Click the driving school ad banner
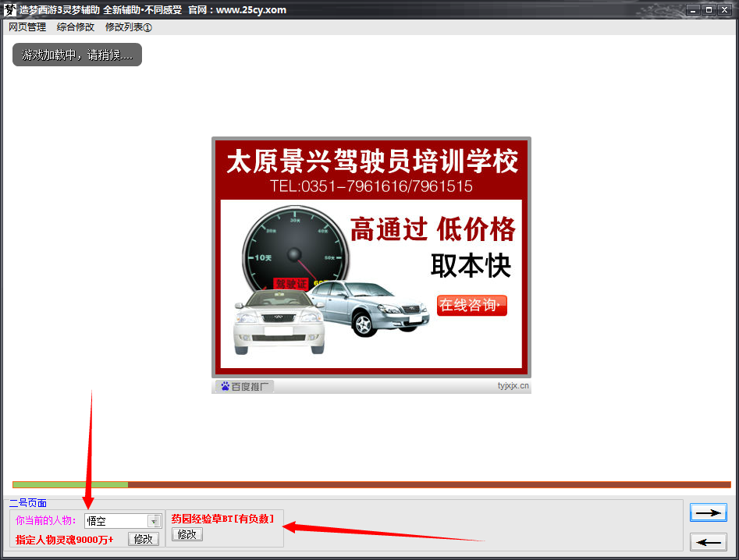 point(371,257)
